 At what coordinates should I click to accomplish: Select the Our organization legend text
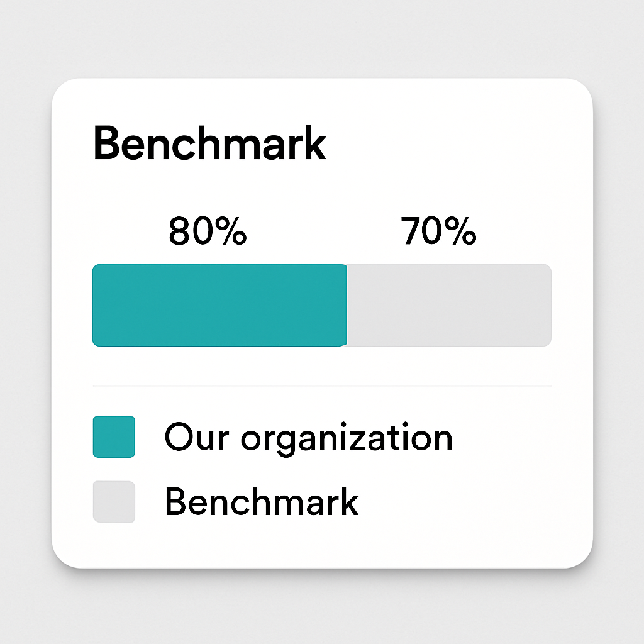click(x=308, y=436)
